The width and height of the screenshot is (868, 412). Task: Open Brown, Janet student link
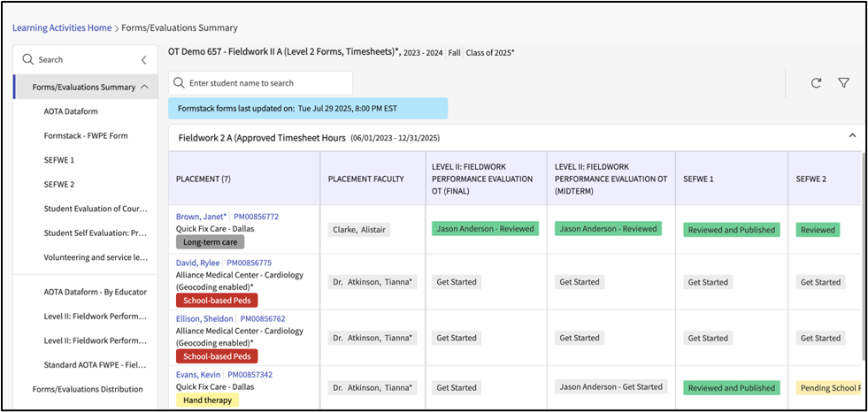[x=201, y=216]
